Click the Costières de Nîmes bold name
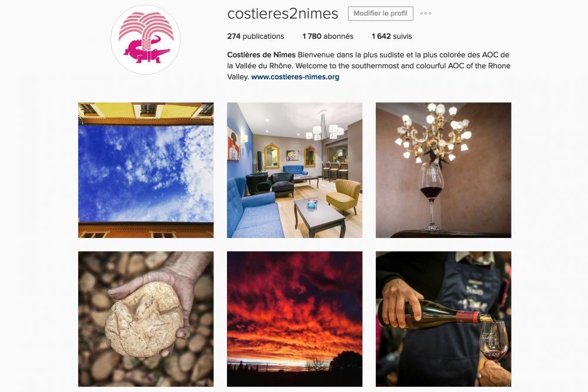The width and height of the screenshot is (588, 392). coord(262,55)
